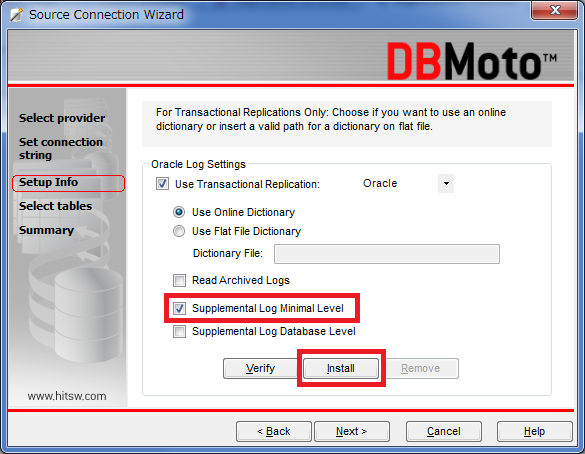Enable Supplemental Log Database Level
Viewport: 585px width, 454px height.
tap(179, 331)
